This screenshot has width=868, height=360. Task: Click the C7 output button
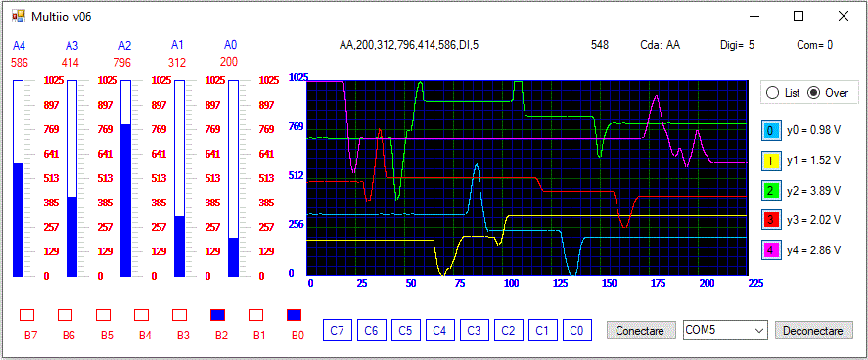tap(338, 330)
